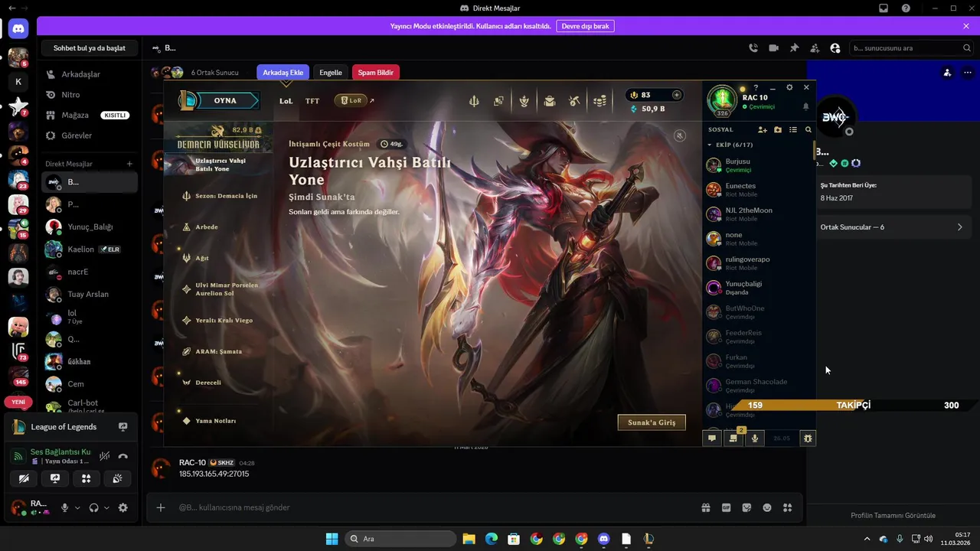The height and width of the screenshot is (551, 980).
Task: Open the champion cards icon in LoL header
Action: (498, 100)
